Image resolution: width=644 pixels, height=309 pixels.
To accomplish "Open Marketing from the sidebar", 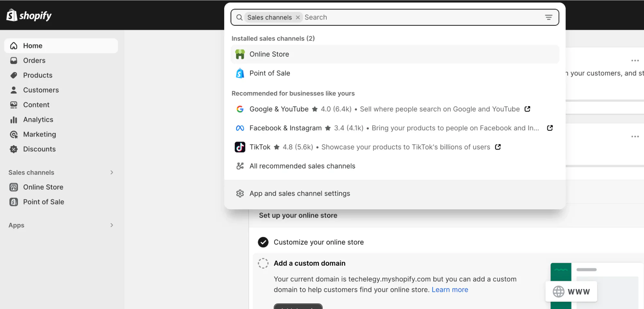I will pyautogui.click(x=39, y=134).
